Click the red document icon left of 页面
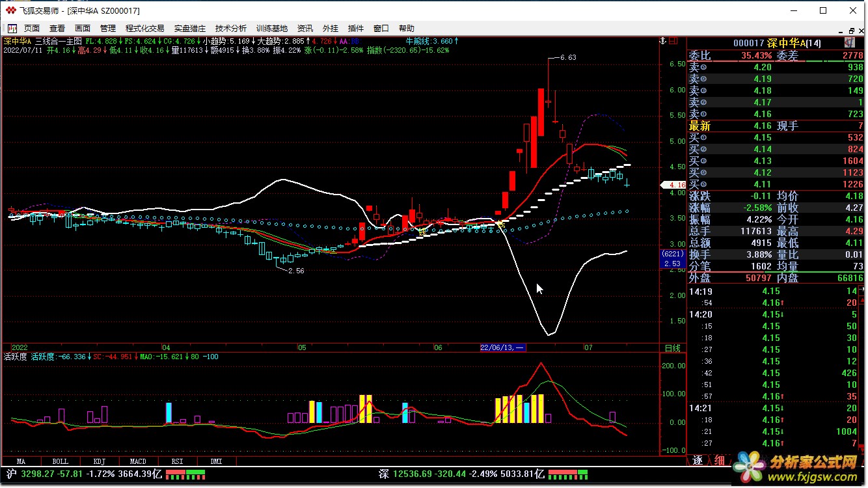This screenshot has width=868, height=488. [x=12, y=29]
